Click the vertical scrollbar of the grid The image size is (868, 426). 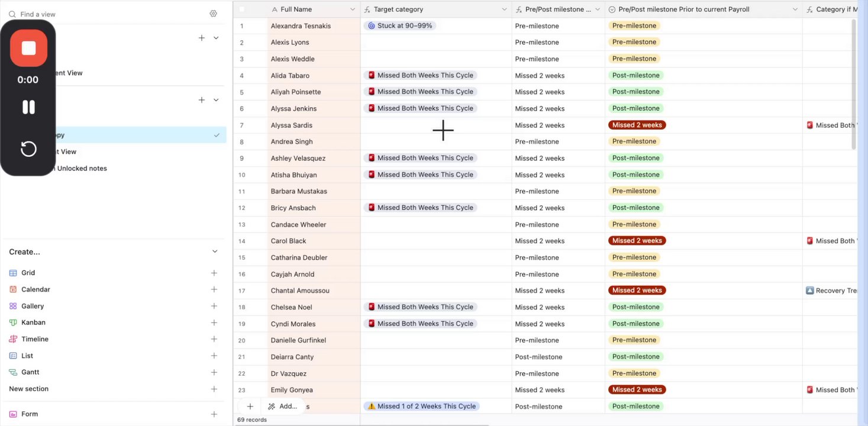tap(854, 83)
